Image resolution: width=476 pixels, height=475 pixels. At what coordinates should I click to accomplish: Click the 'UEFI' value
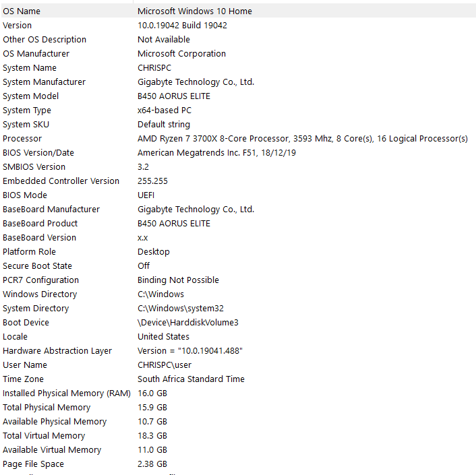click(x=146, y=195)
